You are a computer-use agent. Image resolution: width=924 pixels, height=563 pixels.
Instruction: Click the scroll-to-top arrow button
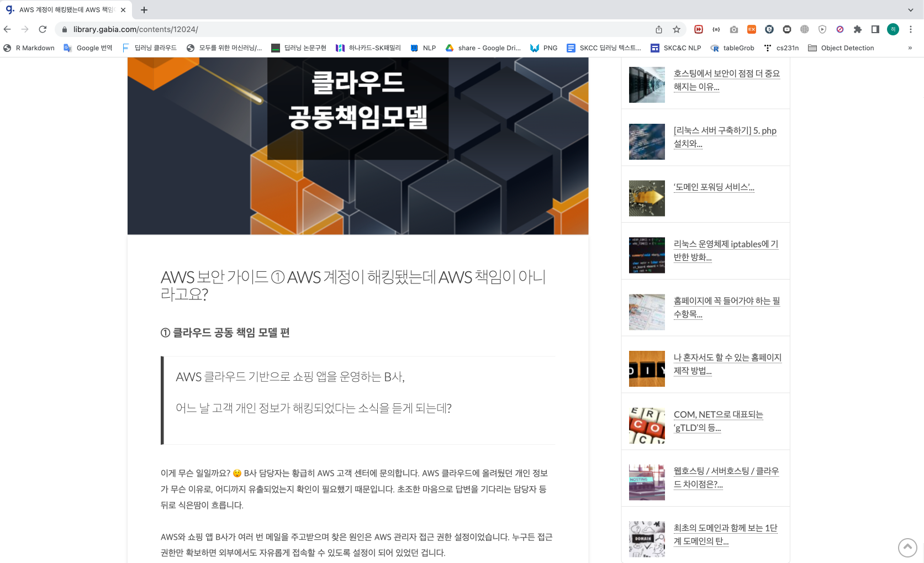coord(907,548)
